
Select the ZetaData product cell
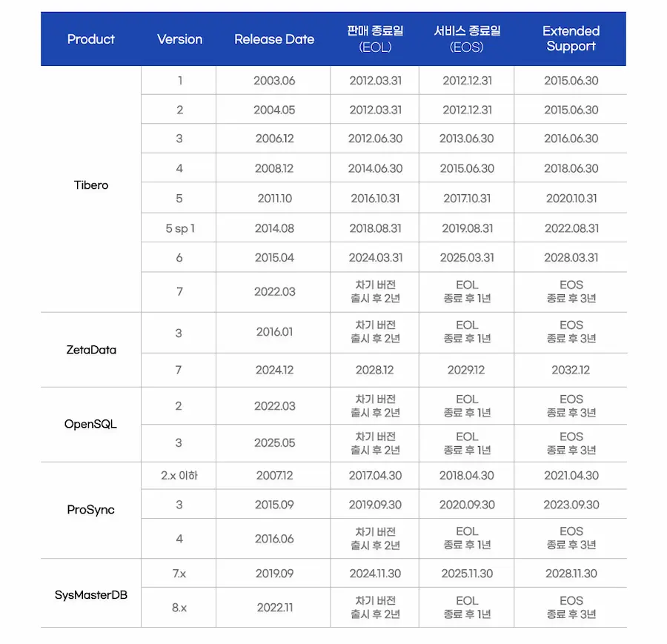(x=91, y=350)
